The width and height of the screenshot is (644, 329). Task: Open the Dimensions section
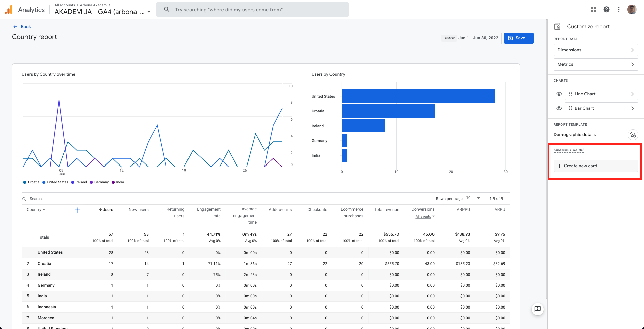pyautogui.click(x=596, y=50)
